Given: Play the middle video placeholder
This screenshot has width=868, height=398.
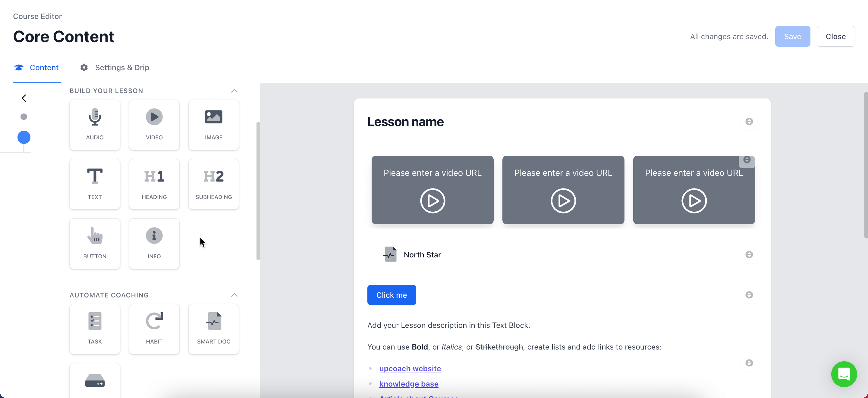Looking at the screenshot, I should click(563, 201).
